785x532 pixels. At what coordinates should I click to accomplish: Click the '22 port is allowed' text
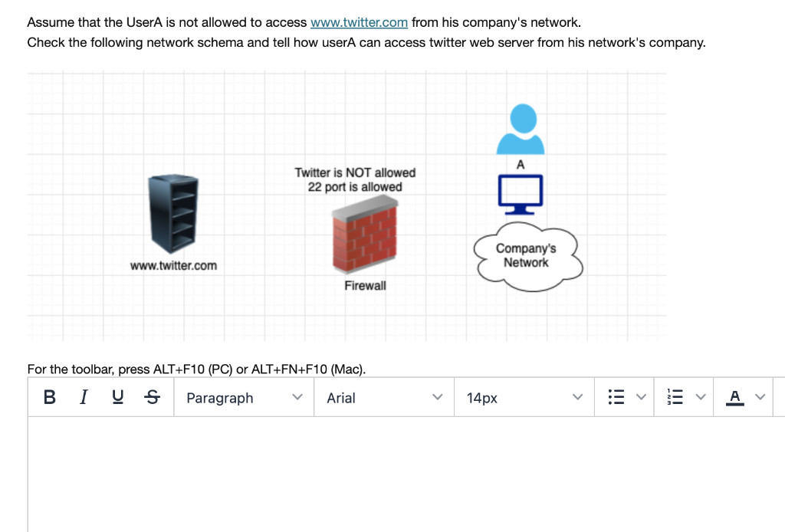pyautogui.click(x=355, y=187)
